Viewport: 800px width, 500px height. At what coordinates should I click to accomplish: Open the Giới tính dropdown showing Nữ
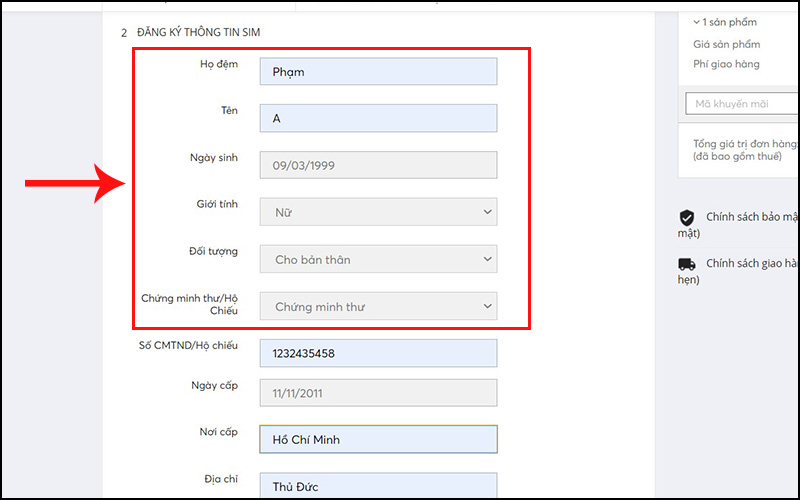click(378, 212)
